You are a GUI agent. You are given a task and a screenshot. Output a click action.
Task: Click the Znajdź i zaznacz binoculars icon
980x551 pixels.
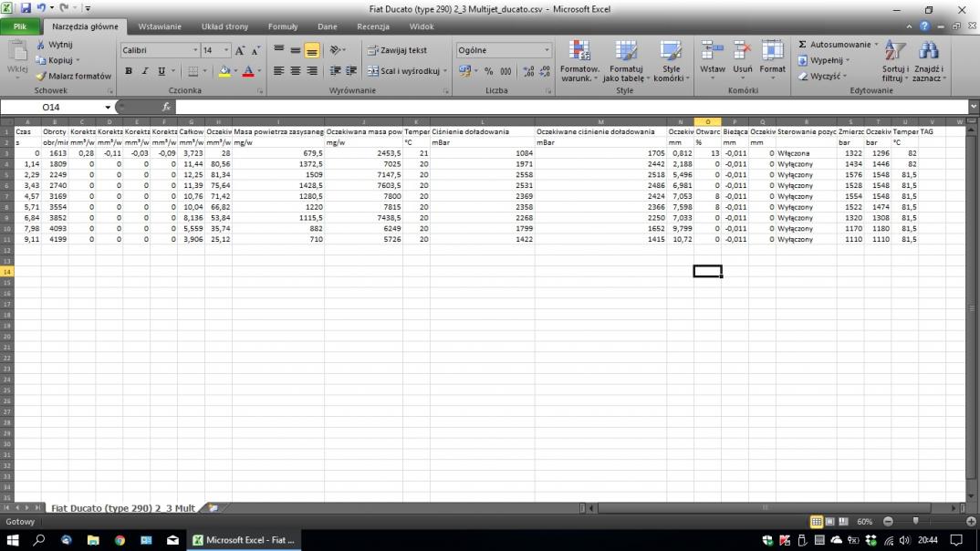[x=929, y=53]
